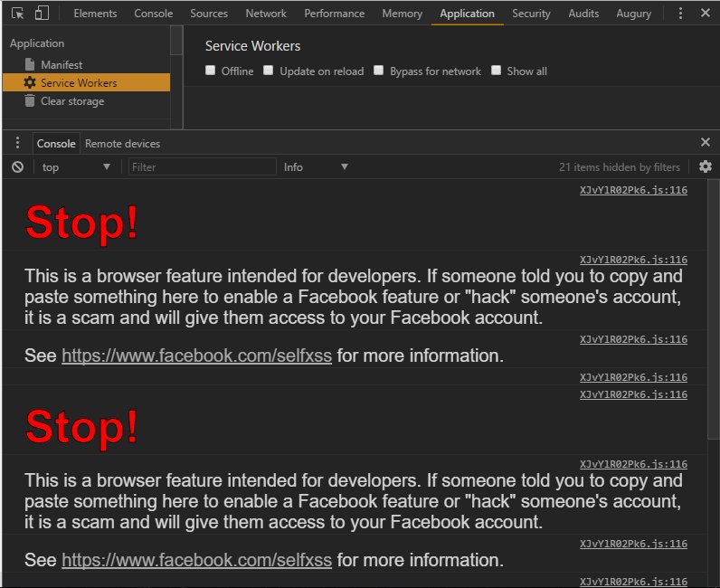This screenshot has width=720, height=588.
Task: Switch to the top Console tab
Action: pyautogui.click(x=154, y=14)
